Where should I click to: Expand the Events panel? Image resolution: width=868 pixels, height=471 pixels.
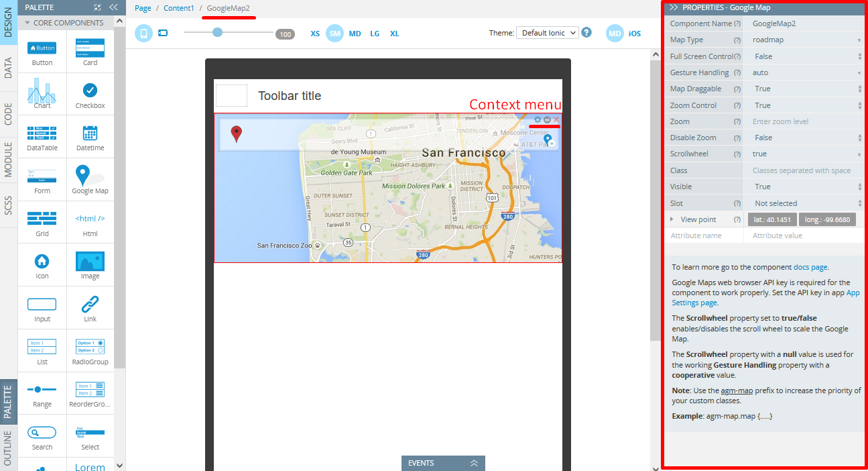(443, 463)
